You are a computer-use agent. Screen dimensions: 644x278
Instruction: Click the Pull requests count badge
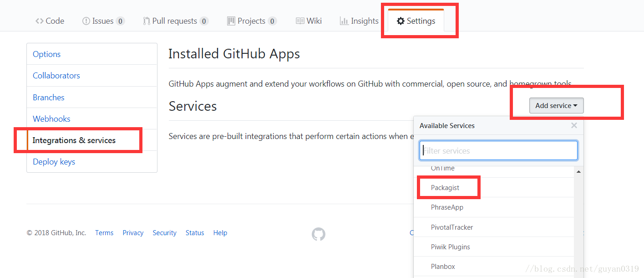[x=204, y=21]
